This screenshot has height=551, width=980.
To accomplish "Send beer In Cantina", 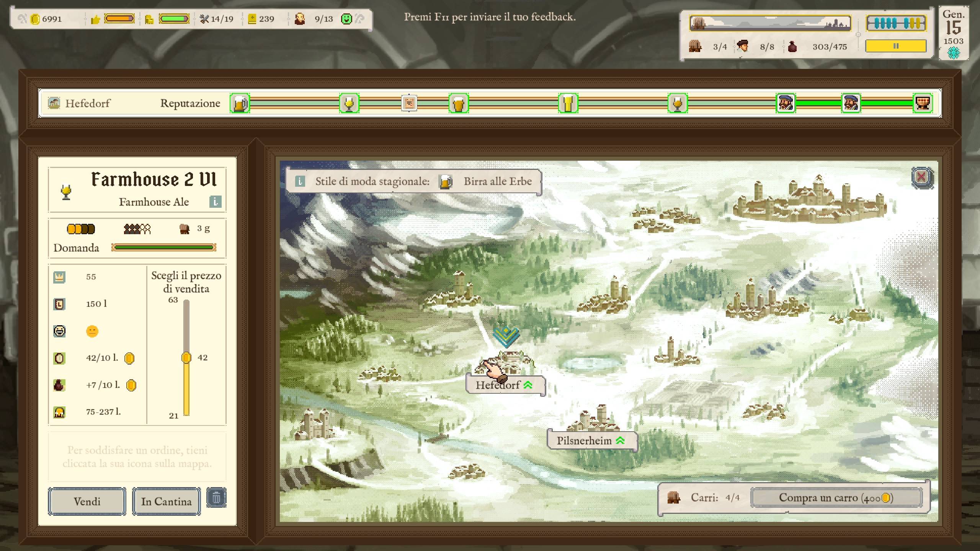I will point(166,501).
